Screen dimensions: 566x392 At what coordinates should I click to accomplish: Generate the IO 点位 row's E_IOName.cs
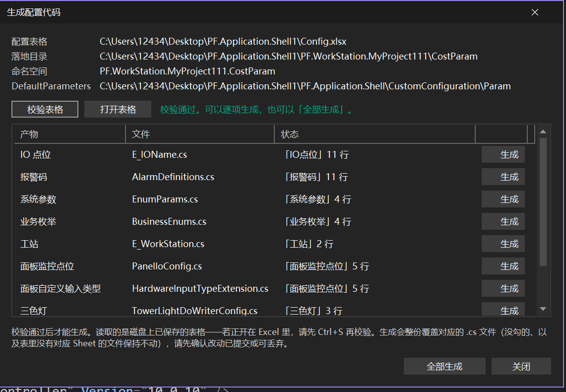coord(503,154)
